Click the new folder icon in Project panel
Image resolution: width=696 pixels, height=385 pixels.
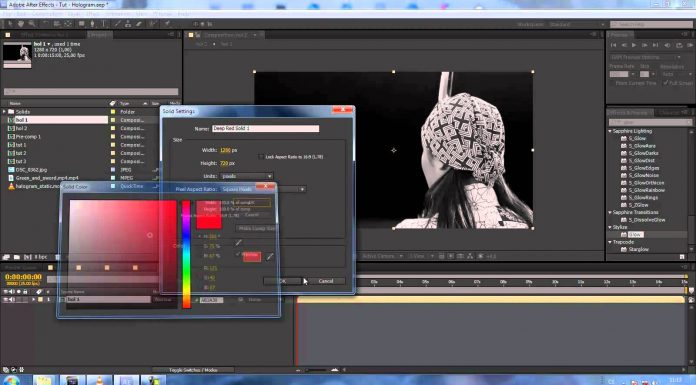click(x=16, y=257)
